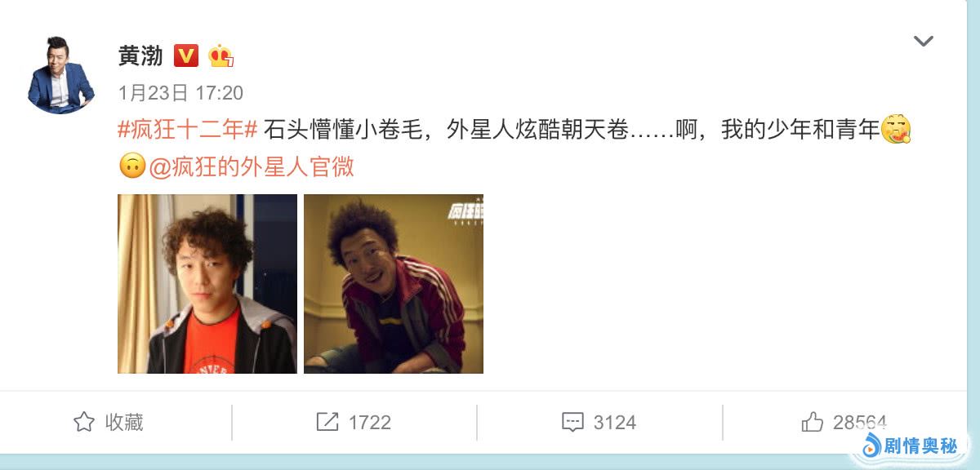Image resolution: width=980 pixels, height=470 pixels.
Task: Click the upside-down smiley emoji
Action: point(131,166)
